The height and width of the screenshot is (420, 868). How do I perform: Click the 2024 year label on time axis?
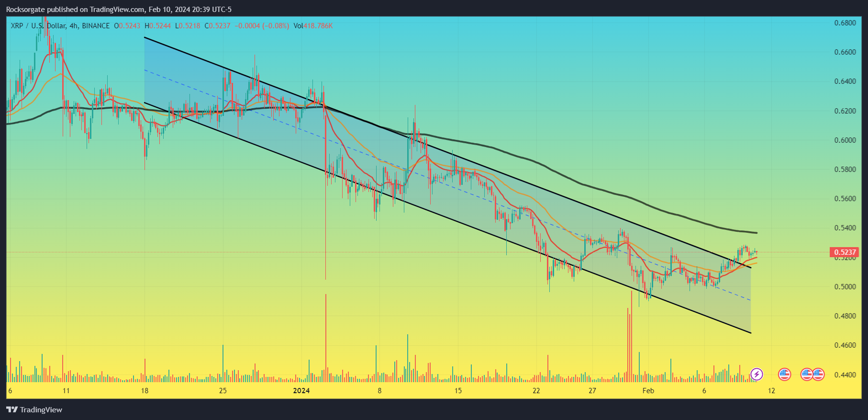tap(301, 391)
